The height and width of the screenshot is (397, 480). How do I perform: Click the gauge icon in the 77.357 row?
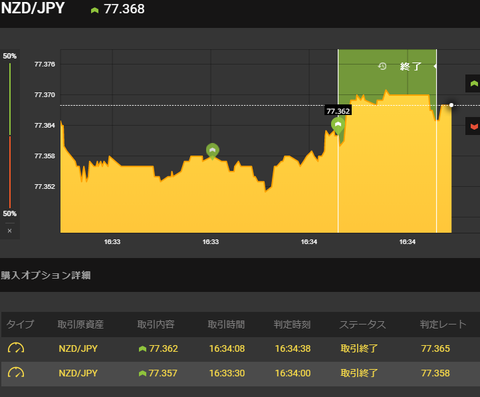16,373
